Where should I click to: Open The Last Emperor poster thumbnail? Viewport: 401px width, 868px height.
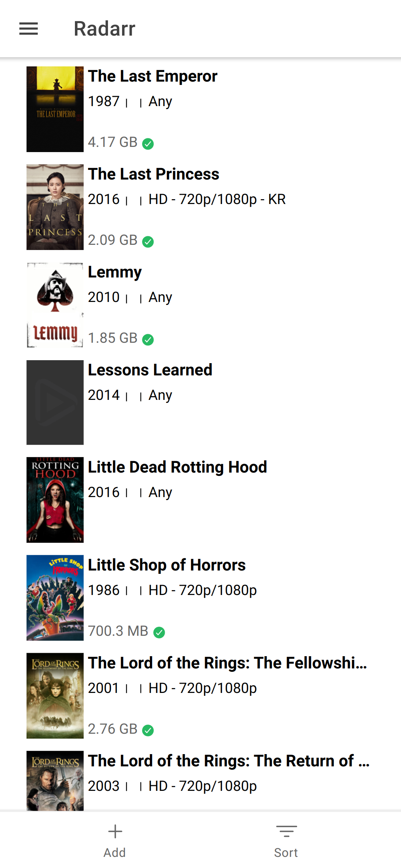point(55,109)
